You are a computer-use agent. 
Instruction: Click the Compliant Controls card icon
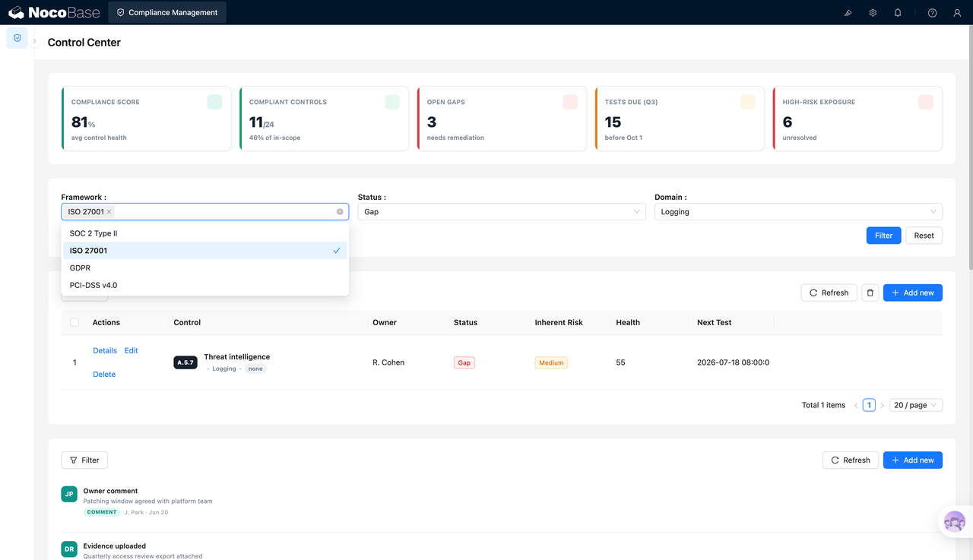pos(392,102)
